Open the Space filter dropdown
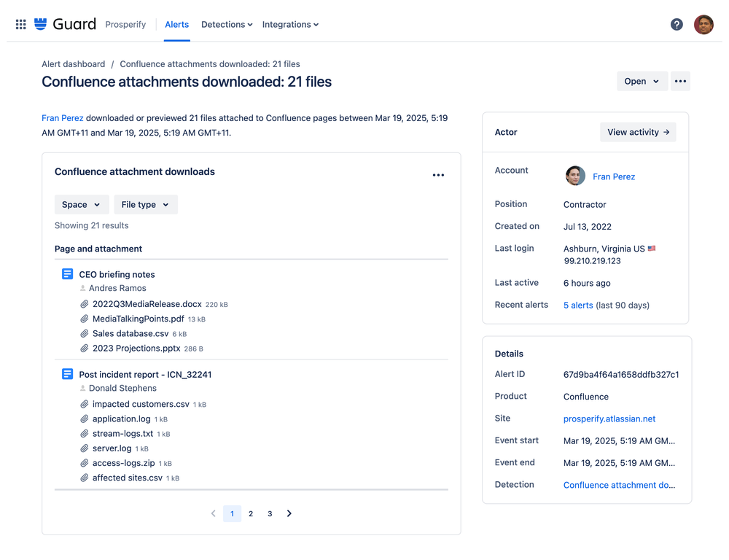 (82, 205)
